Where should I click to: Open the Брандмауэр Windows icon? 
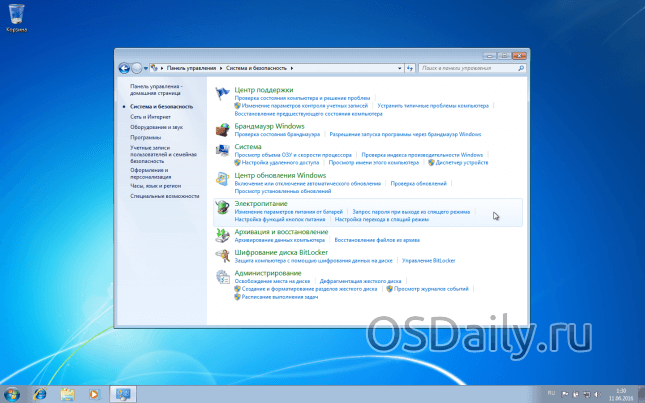pos(222,130)
